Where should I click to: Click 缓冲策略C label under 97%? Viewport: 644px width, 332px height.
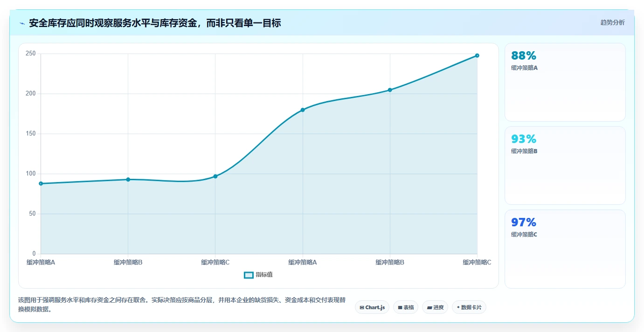coord(525,235)
